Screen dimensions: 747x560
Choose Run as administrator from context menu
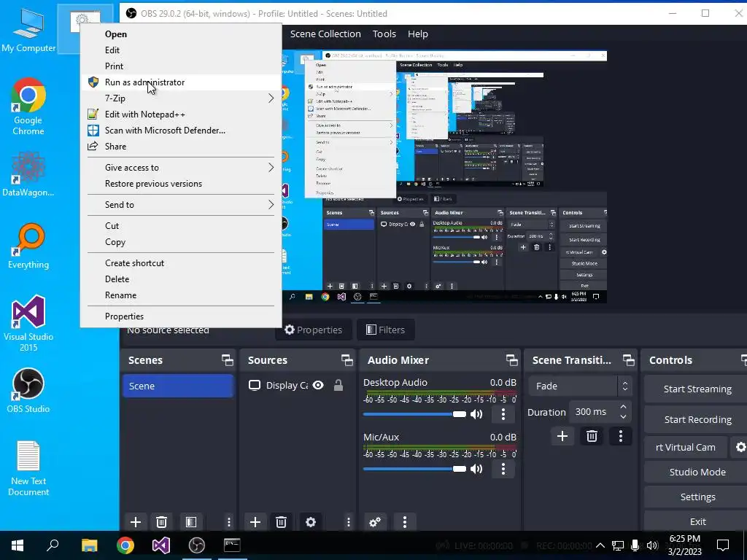click(180, 82)
